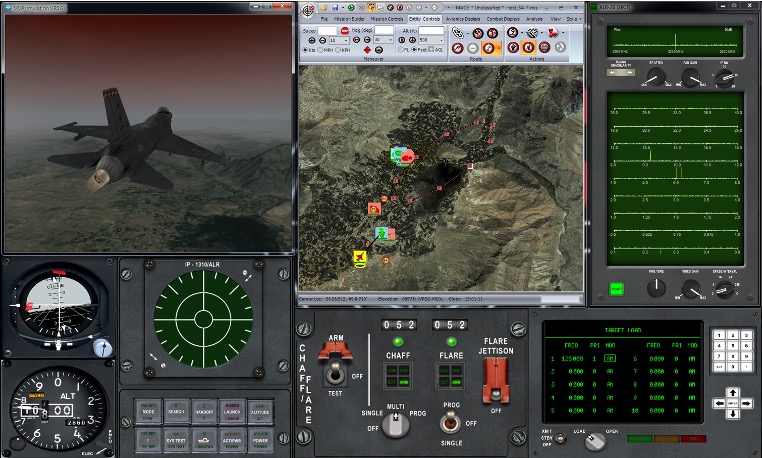Click the green run mission icon
This screenshot has height=458, width=762.
tap(351, 8)
